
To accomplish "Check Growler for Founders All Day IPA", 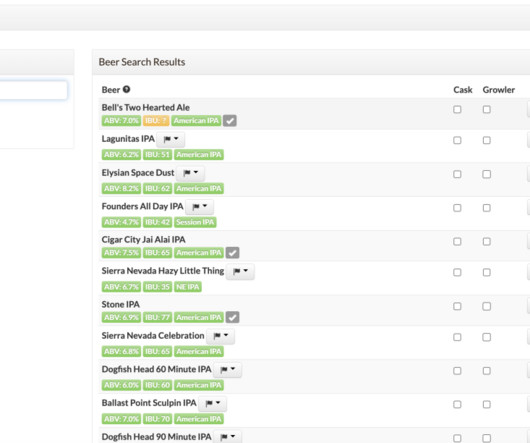I will (487, 208).
